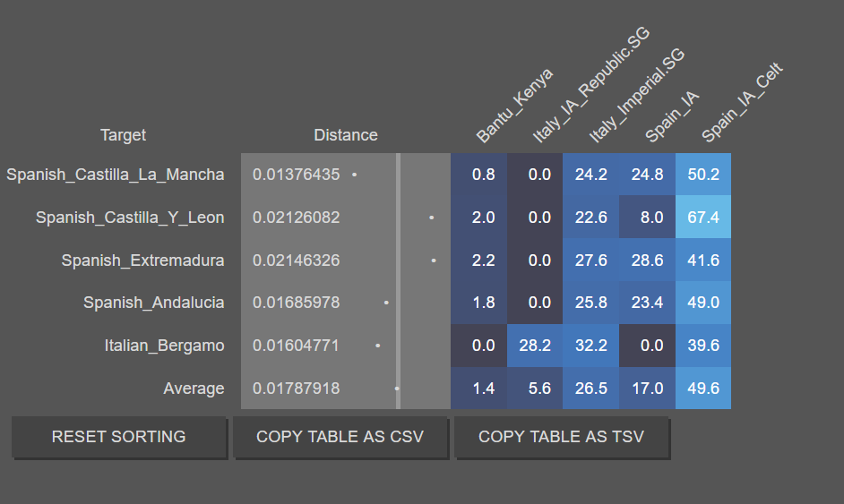Click distance dot marker in Castilla_La_Mancha row
The width and height of the screenshot is (844, 504).
[x=354, y=175]
